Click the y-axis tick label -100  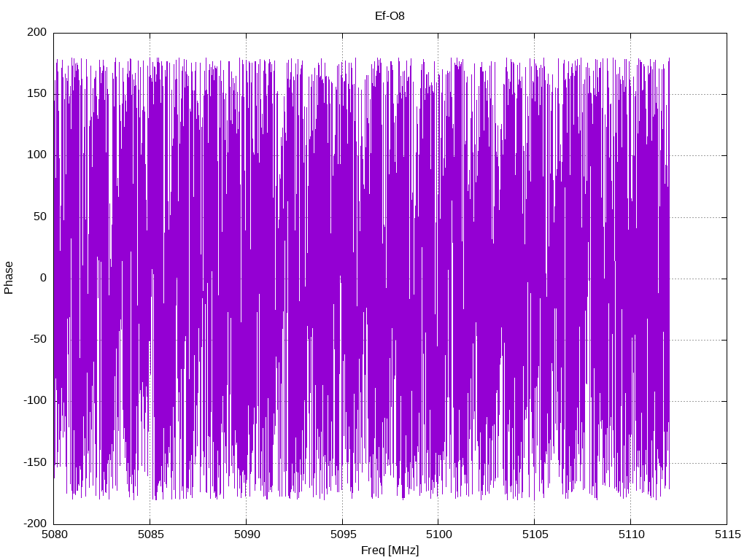coord(35,400)
